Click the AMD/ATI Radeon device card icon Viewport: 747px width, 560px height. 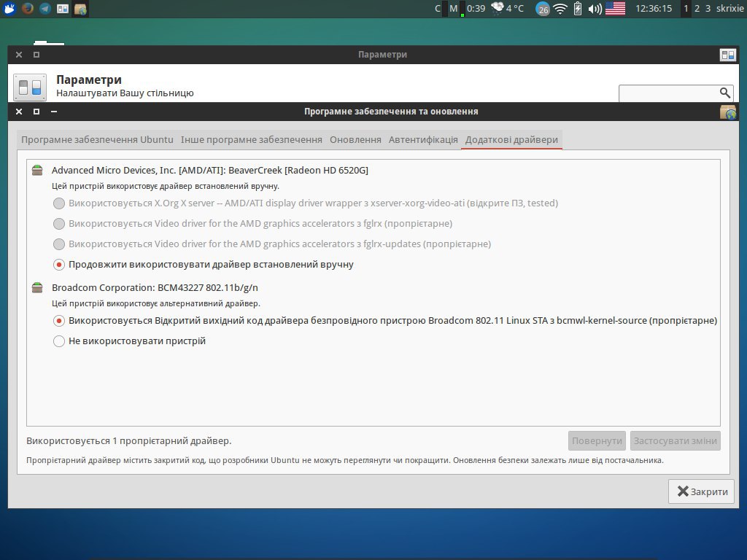[x=37, y=170]
